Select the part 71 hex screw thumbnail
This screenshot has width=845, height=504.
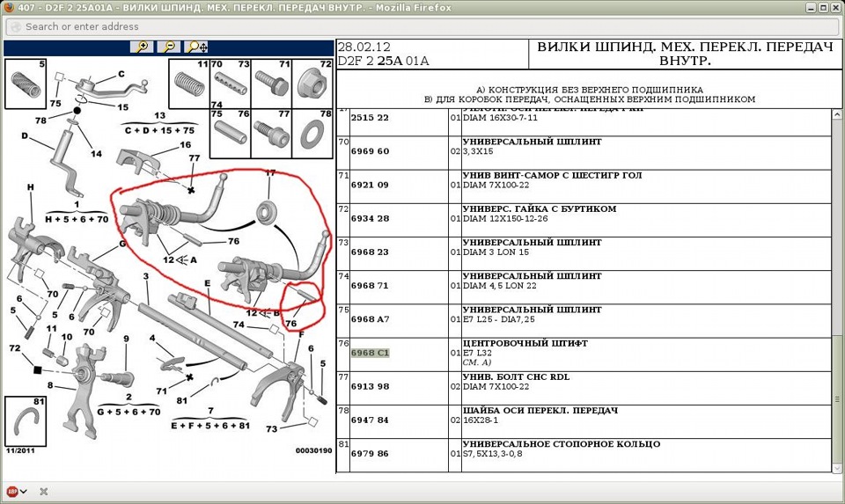coord(272,84)
